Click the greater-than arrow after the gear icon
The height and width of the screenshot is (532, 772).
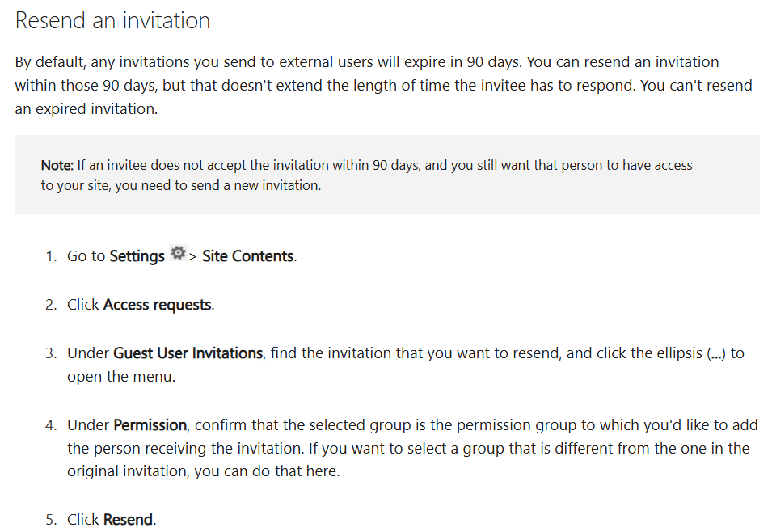pyautogui.click(x=192, y=256)
